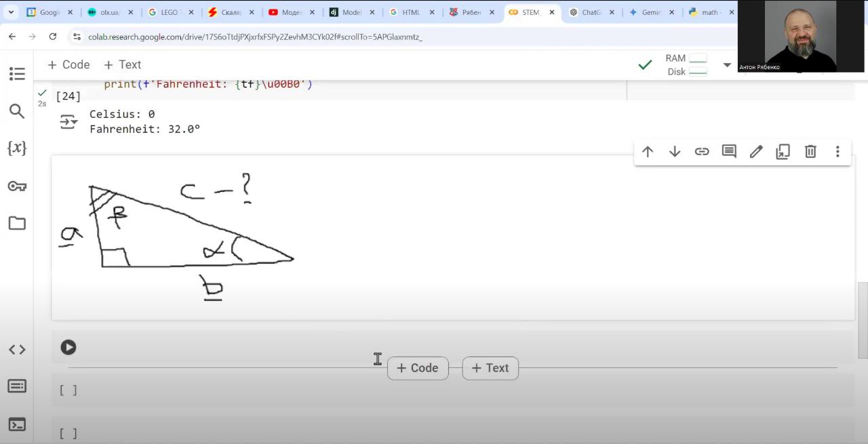The width and height of the screenshot is (868, 444).
Task: Click the + Code button between cells
Action: click(x=418, y=368)
